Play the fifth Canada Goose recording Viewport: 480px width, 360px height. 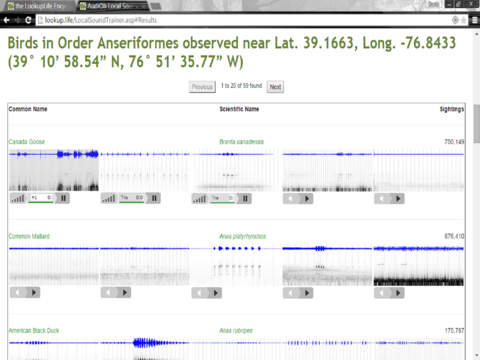(398, 199)
